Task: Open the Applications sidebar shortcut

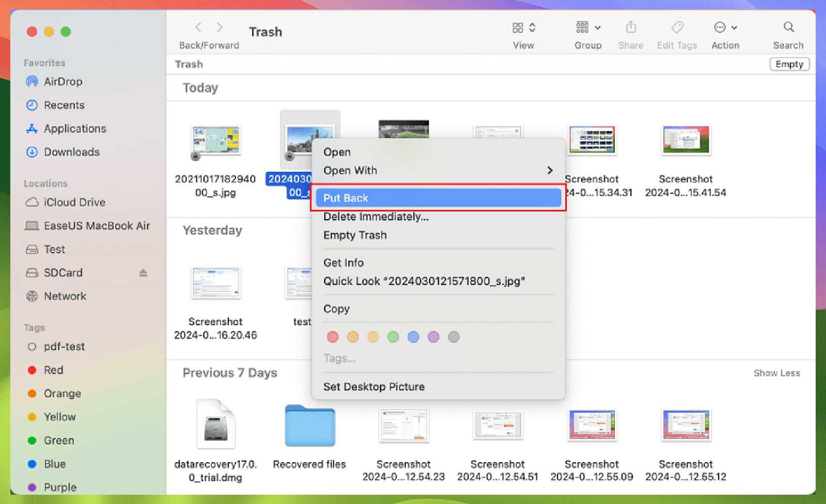Action: click(x=74, y=128)
